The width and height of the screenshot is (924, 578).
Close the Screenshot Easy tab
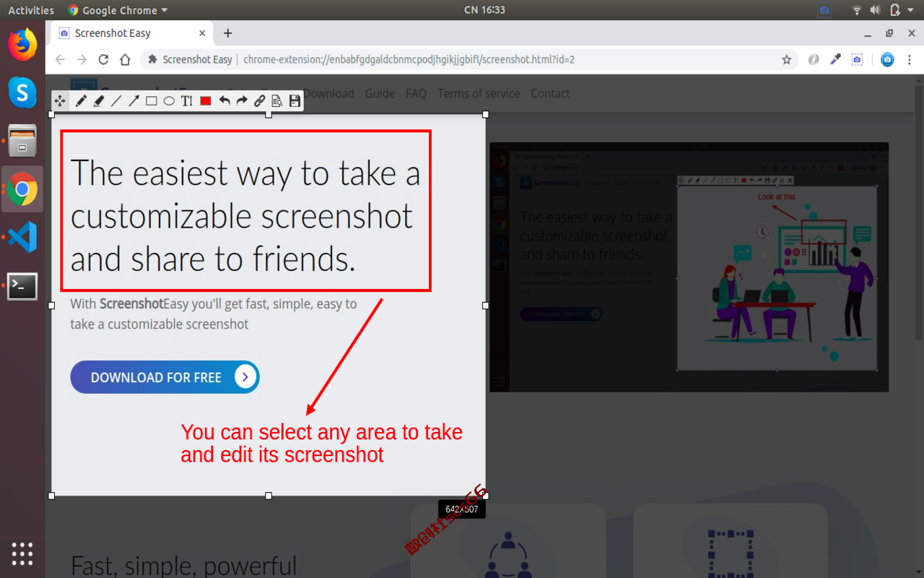point(203,33)
